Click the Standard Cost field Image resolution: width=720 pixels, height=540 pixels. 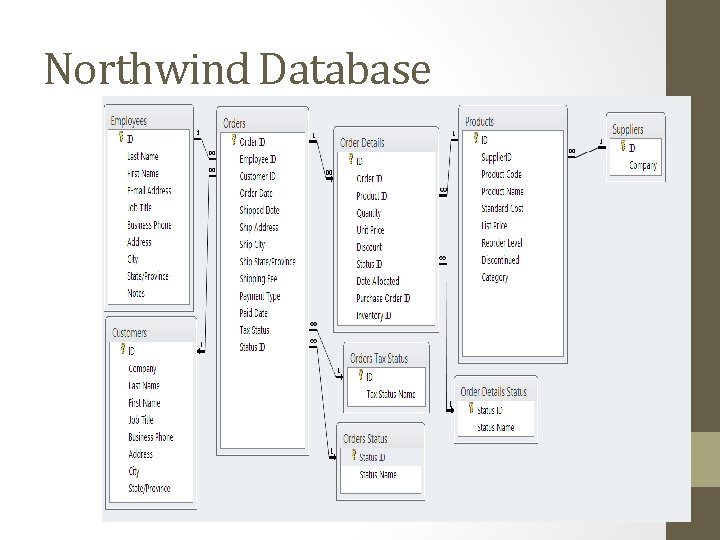click(502, 208)
